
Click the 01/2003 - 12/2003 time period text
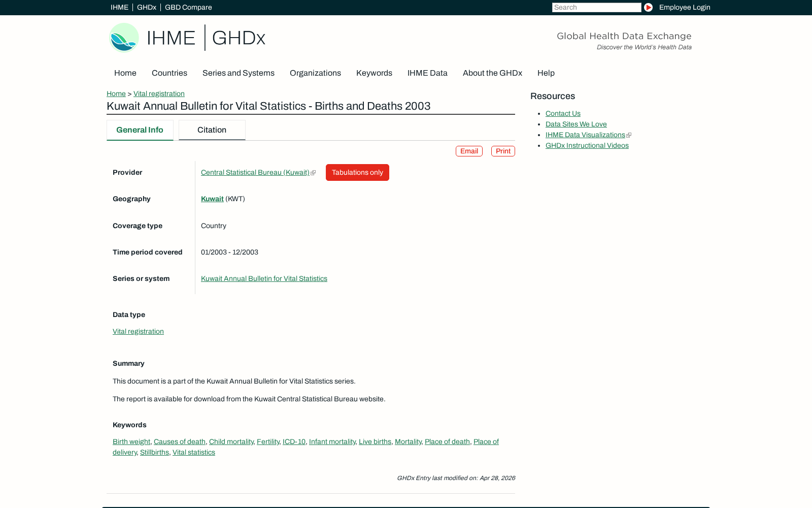229,252
